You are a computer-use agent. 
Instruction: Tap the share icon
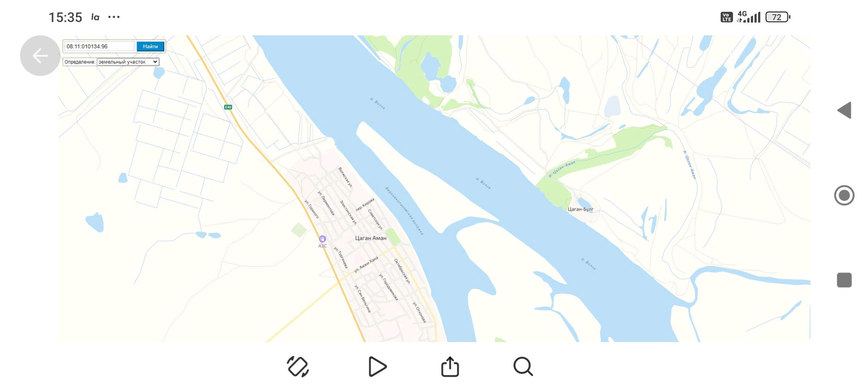450,367
